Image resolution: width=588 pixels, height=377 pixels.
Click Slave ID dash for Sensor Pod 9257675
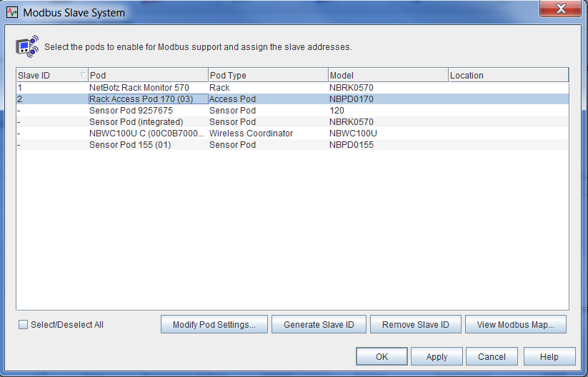point(52,111)
